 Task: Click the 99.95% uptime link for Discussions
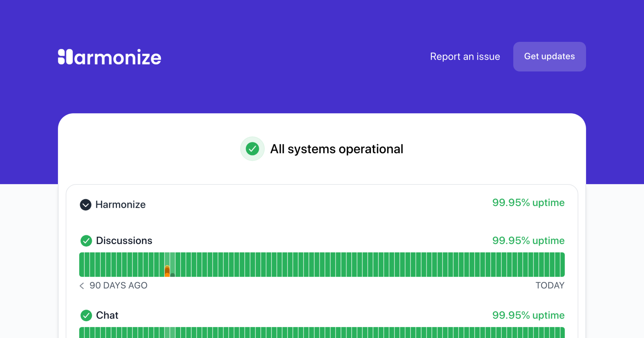(528, 241)
